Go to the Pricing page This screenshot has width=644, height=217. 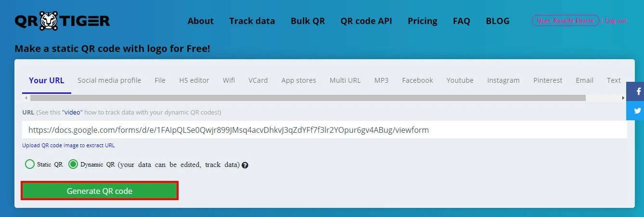pos(423,21)
